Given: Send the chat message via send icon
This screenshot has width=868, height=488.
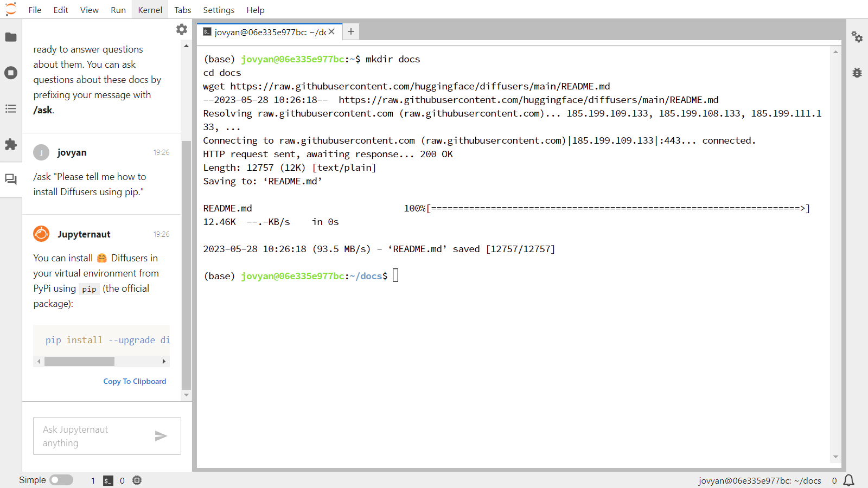Looking at the screenshot, I should click(x=161, y=435).
